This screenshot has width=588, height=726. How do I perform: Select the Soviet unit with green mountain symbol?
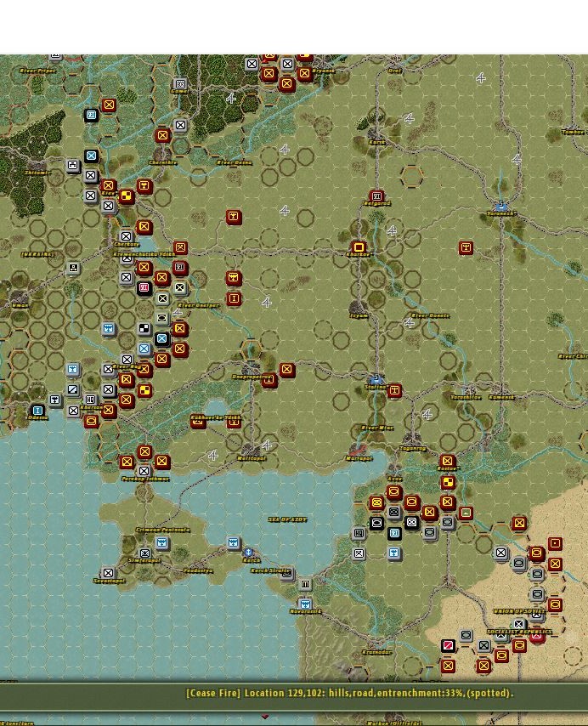coord(466,513)
